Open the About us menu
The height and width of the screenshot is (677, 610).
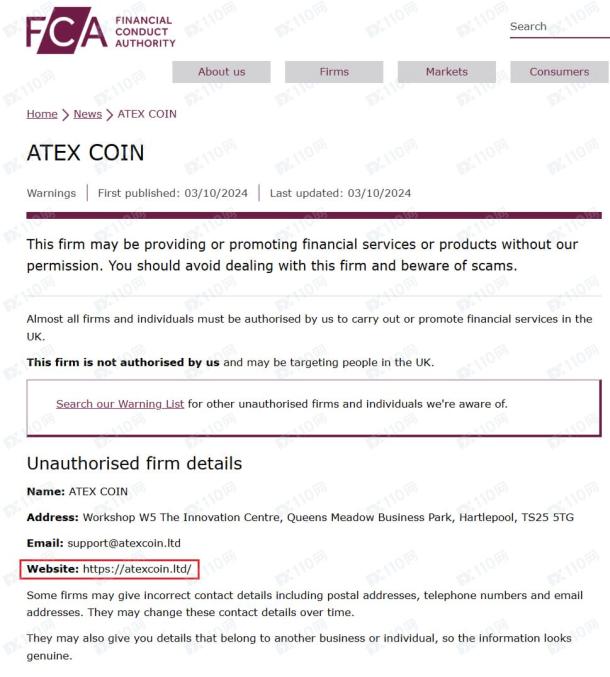[221, 72]
